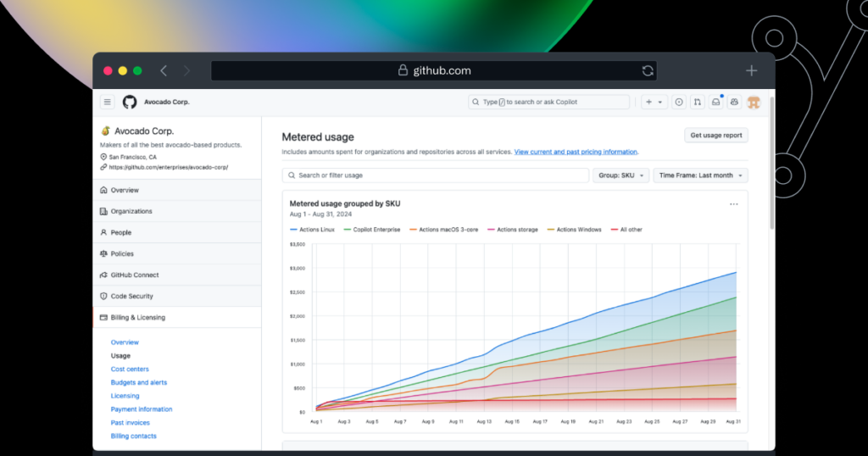Click the Overview home icon in sidebar
The height and width of the screenshot is (456, 868).
103,190
